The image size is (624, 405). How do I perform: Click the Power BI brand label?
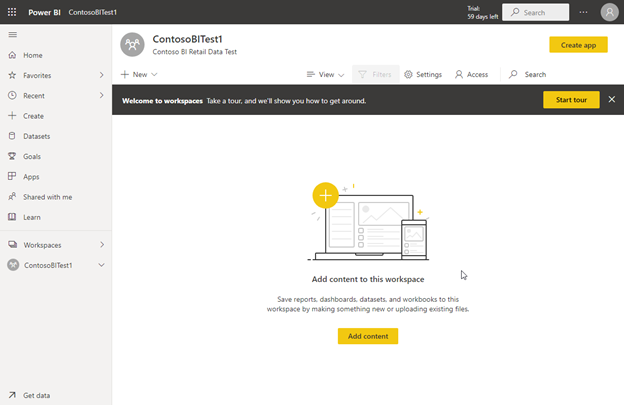(44, 12)
